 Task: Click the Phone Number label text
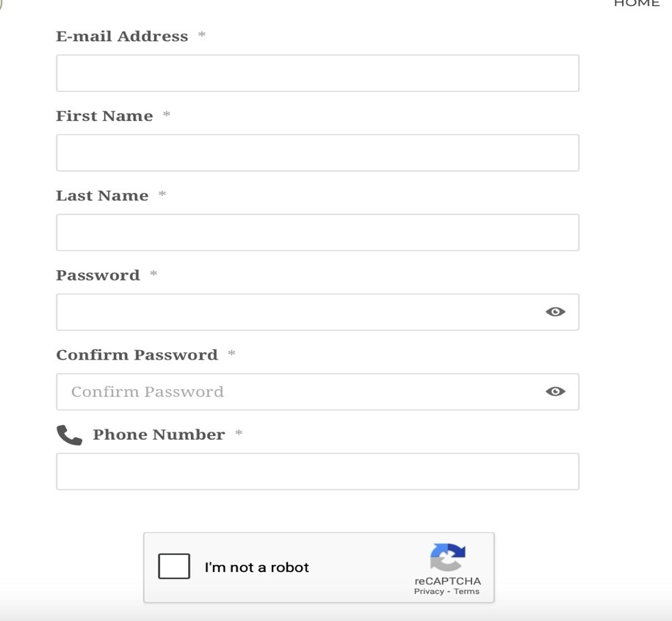159,435
